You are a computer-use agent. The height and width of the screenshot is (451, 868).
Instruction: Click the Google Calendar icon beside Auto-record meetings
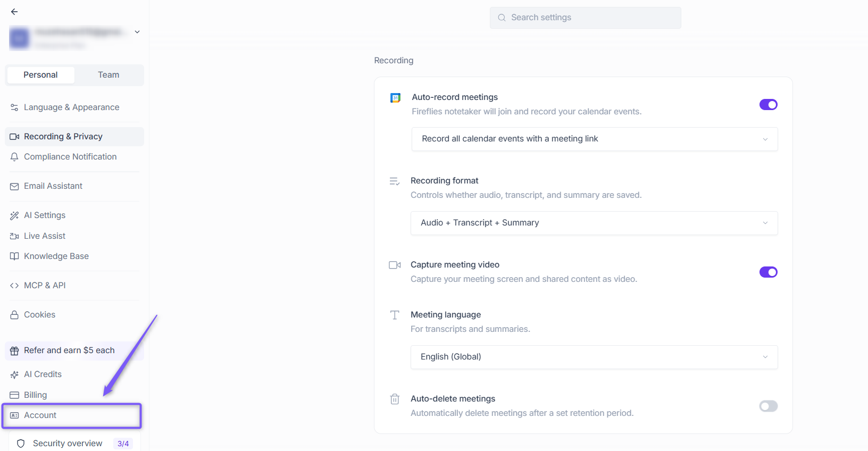395,98
